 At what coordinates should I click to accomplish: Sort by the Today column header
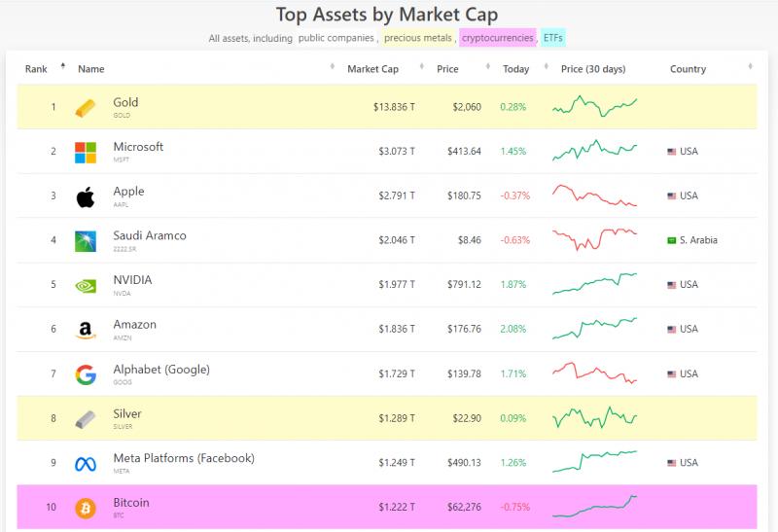[515, 69]
